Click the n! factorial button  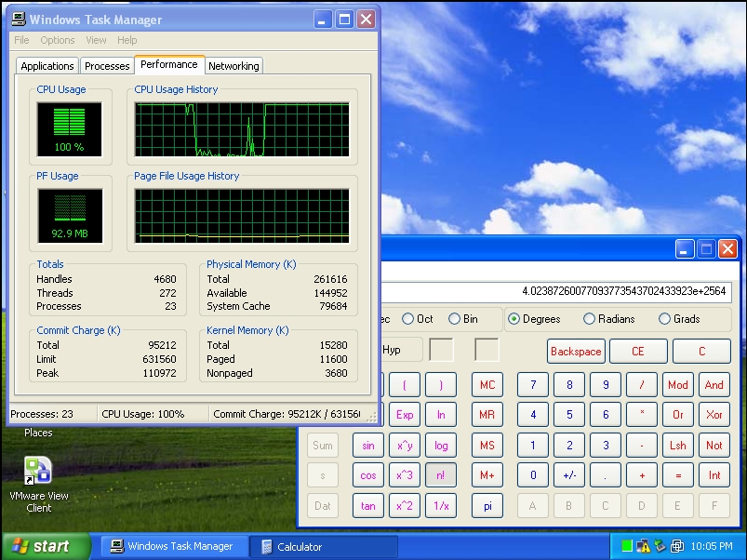(441, 475)
